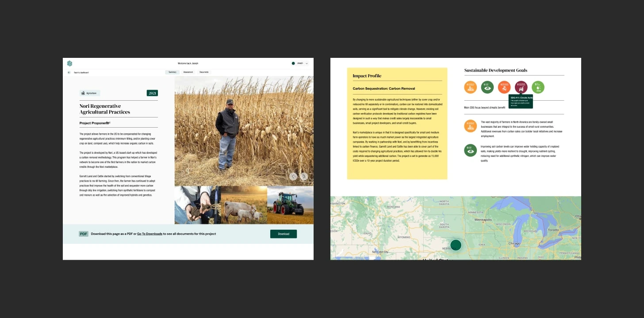Click the 2021 year badge
Screen dimensions: 644x318
[x=152, y=93]
